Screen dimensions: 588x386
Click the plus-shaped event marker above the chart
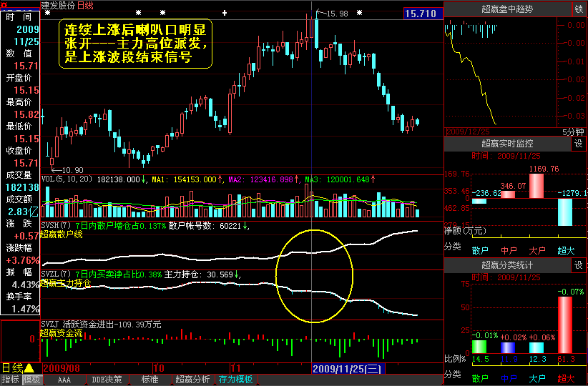point(225,13)
